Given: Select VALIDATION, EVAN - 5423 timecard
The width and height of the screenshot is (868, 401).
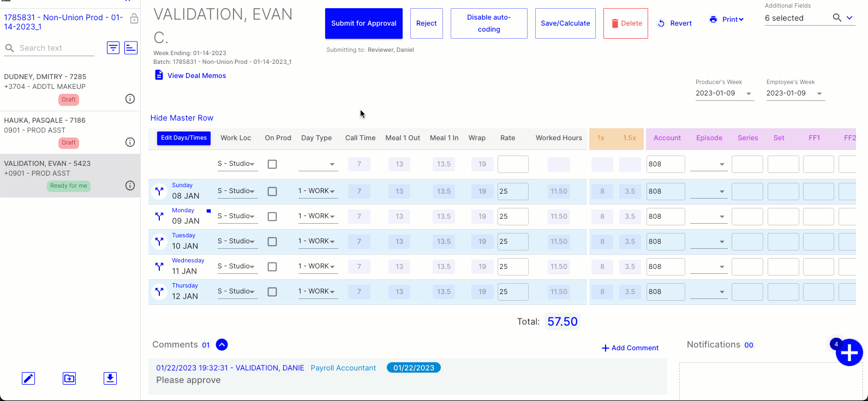Looking at the screenshot, I should coord(70,176).
